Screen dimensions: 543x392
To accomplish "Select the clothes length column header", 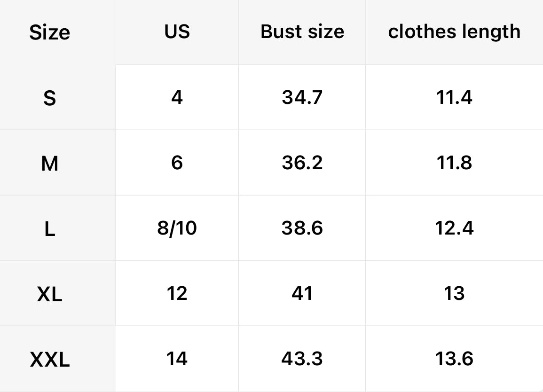I will (x=454, y=31).
